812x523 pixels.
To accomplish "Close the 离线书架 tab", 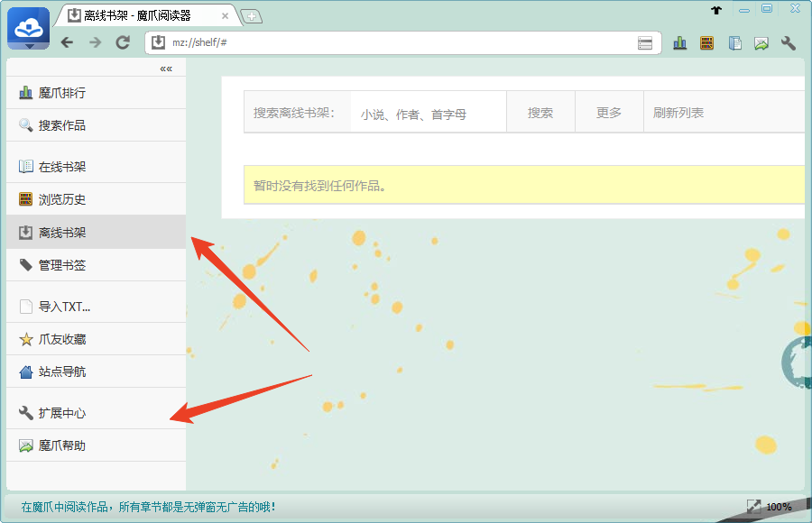I will point(226,15).
